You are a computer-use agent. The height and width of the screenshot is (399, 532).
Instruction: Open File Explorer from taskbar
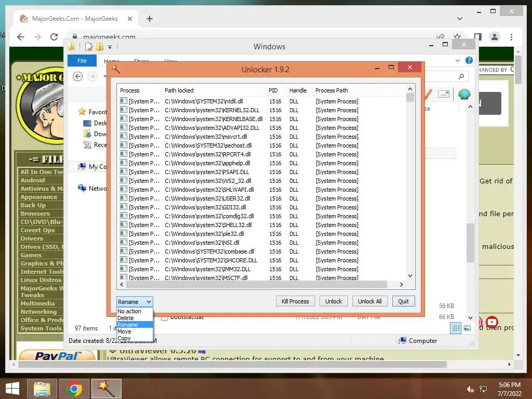pos(42,389)
